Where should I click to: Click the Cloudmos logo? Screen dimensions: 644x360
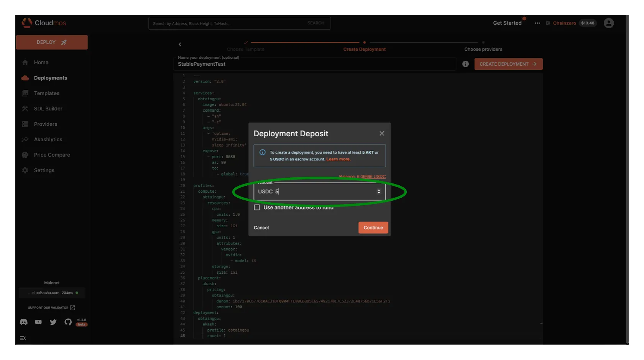tap(44, 23)
